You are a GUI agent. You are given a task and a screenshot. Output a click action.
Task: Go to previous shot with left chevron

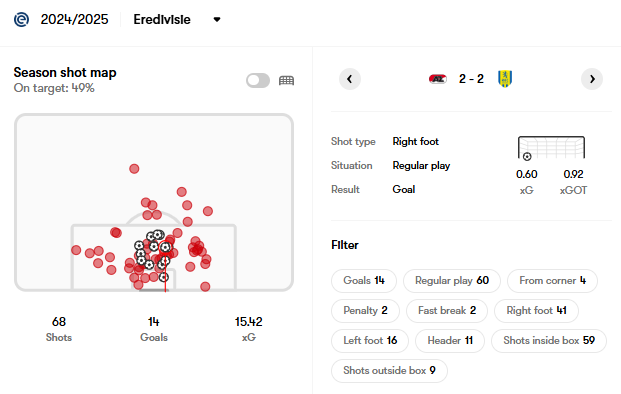[350, 79]
